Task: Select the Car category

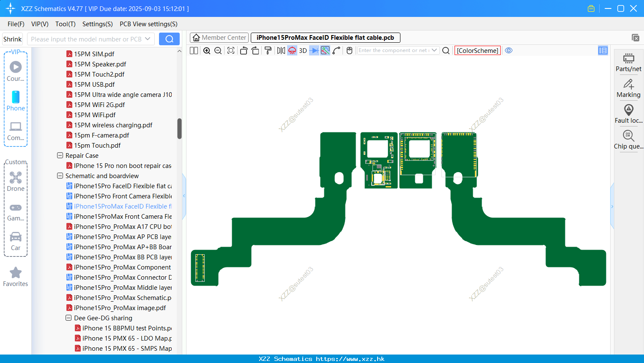Action: click(16, 241)
